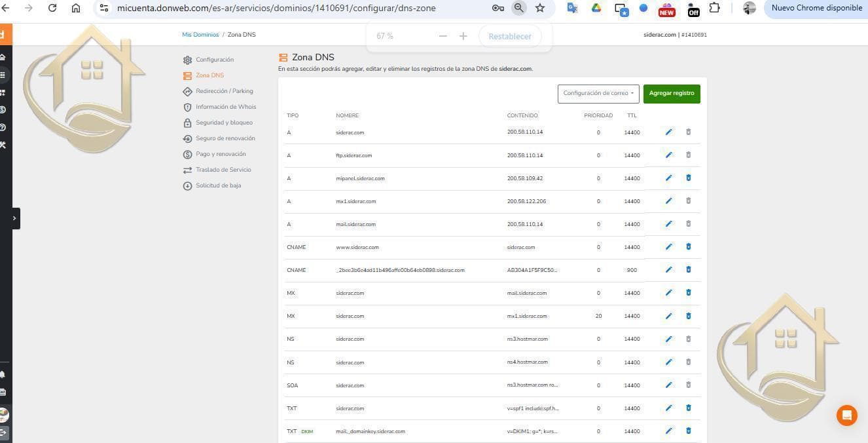The height and width of the screenshot is (443, 868).
Task: Open Chrome extensions puzzle icon
Action: pyautogui.click(x=714, y=9)
